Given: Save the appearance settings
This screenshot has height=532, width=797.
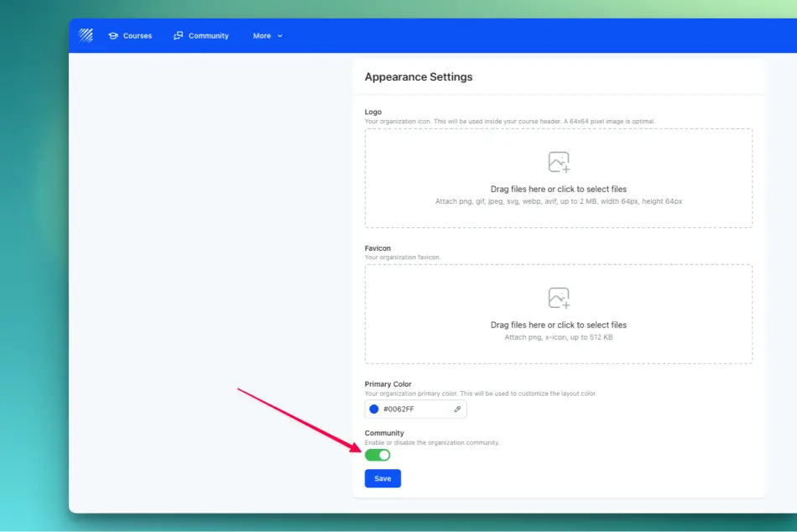Looking at the screenshot, I should tap(383, 478).
